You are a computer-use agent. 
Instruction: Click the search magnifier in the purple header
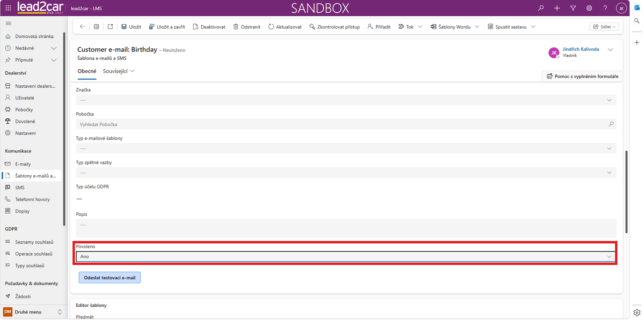point(541,8)
